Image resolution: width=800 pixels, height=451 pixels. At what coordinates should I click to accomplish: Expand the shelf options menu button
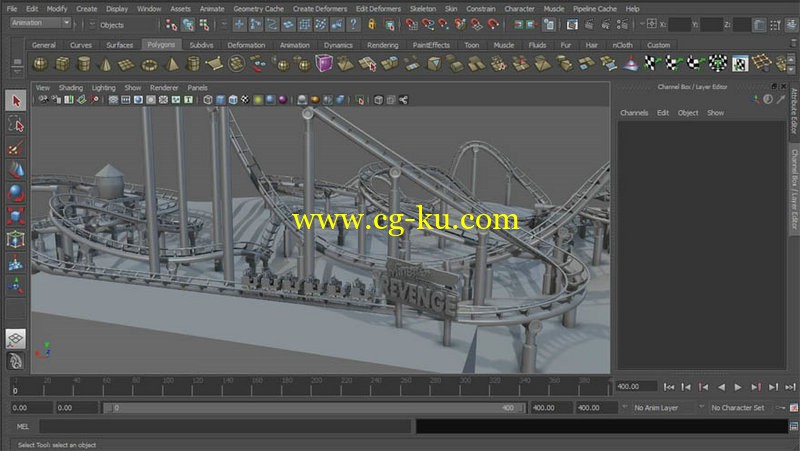(17, 70)
